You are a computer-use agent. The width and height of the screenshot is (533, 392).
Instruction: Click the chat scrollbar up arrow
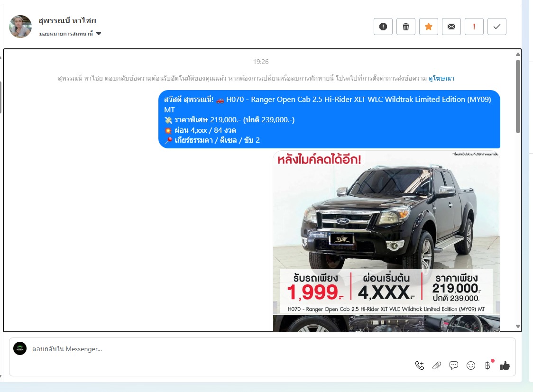pos(518,55)
